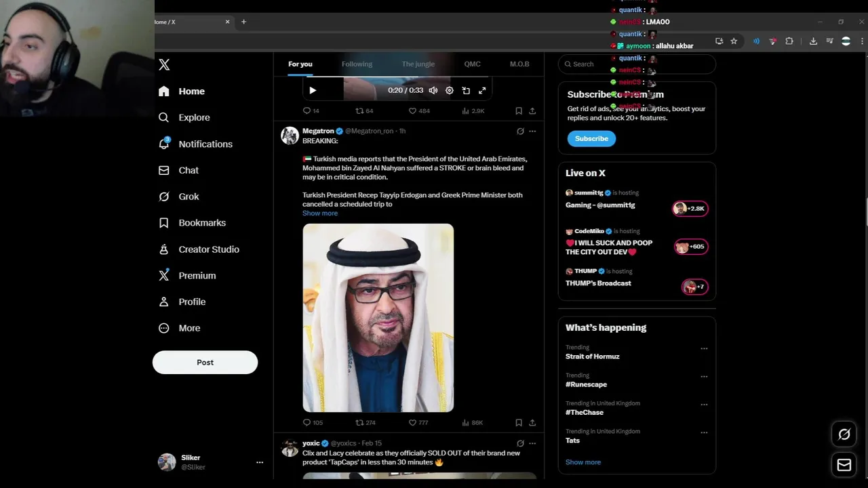Open the floating Messages envelope button
868x488 pixels.
(844, 466)
